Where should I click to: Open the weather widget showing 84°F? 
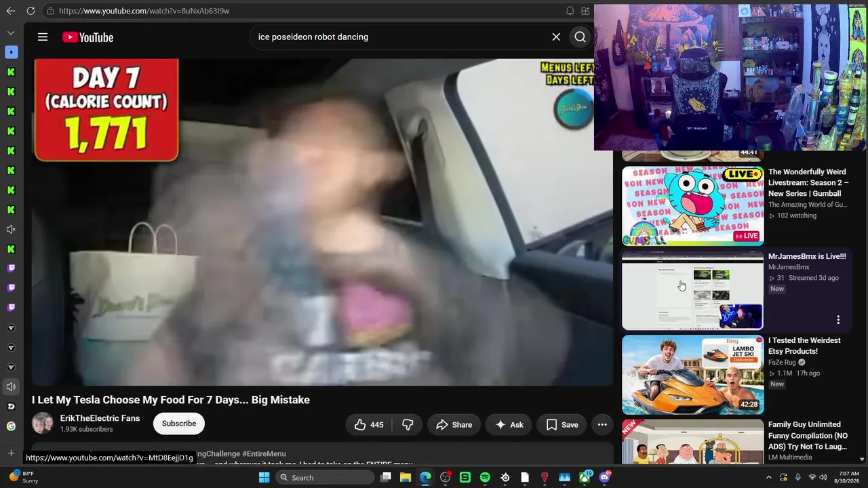coord(22,477)
